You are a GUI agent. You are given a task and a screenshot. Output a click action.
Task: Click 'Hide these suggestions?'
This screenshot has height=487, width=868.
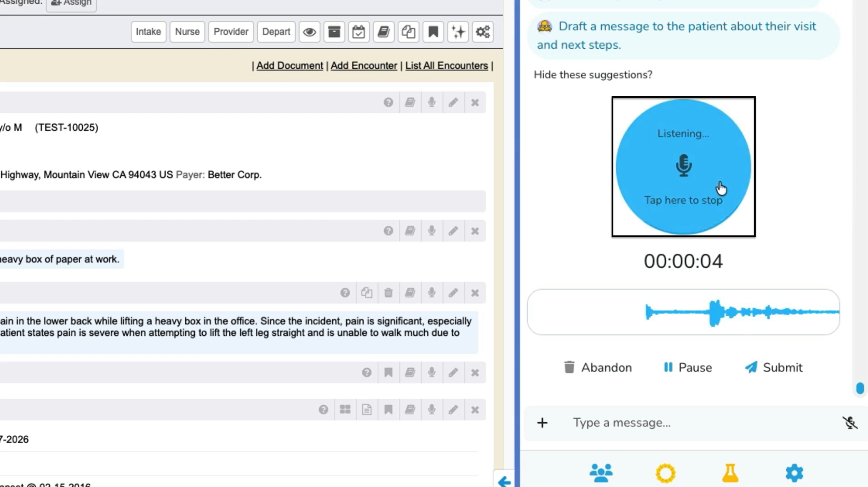pyautogui.click(x=593, y=75)
